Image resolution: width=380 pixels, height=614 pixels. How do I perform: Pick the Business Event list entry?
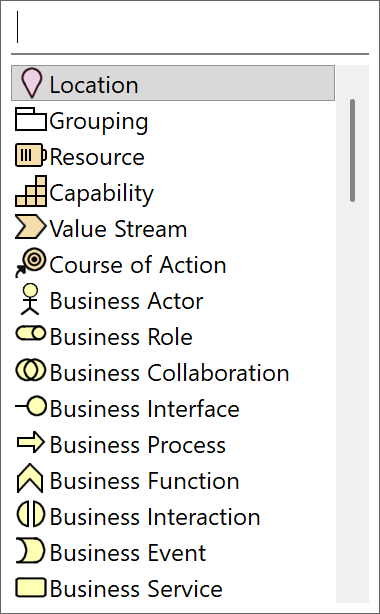coord(173,553)
